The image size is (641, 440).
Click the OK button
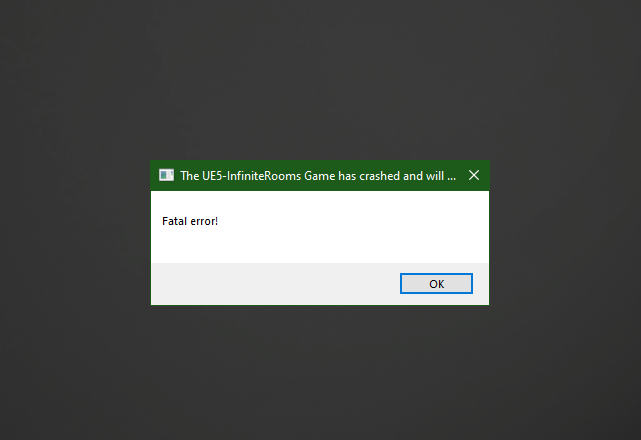[x=436, y=283]
